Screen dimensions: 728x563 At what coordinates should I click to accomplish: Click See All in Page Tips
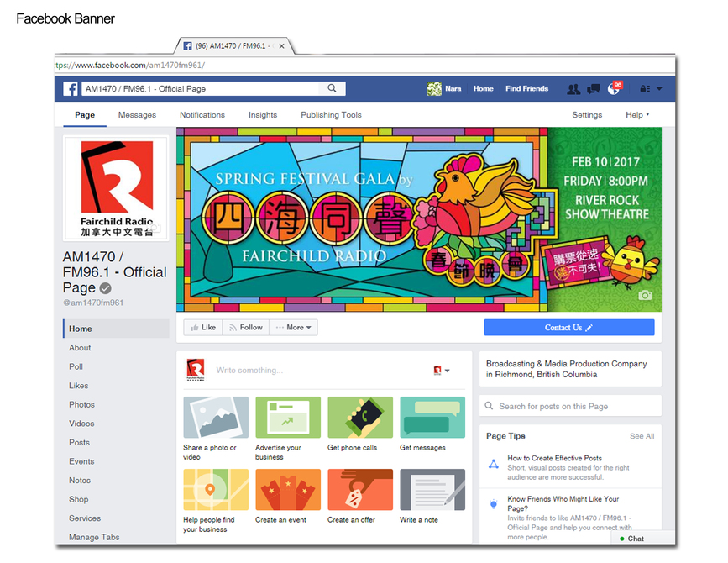pyautogui.click(x=642, y=436)
